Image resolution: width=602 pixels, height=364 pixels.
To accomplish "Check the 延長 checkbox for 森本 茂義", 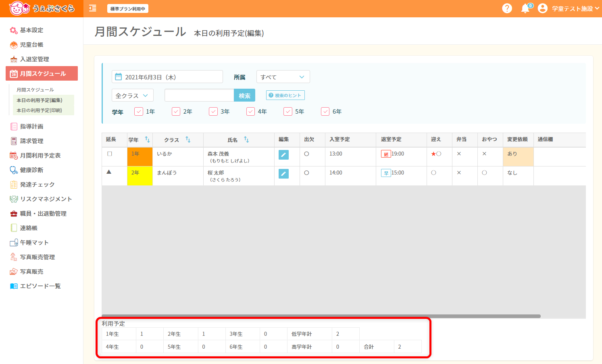I will (110, 154).
